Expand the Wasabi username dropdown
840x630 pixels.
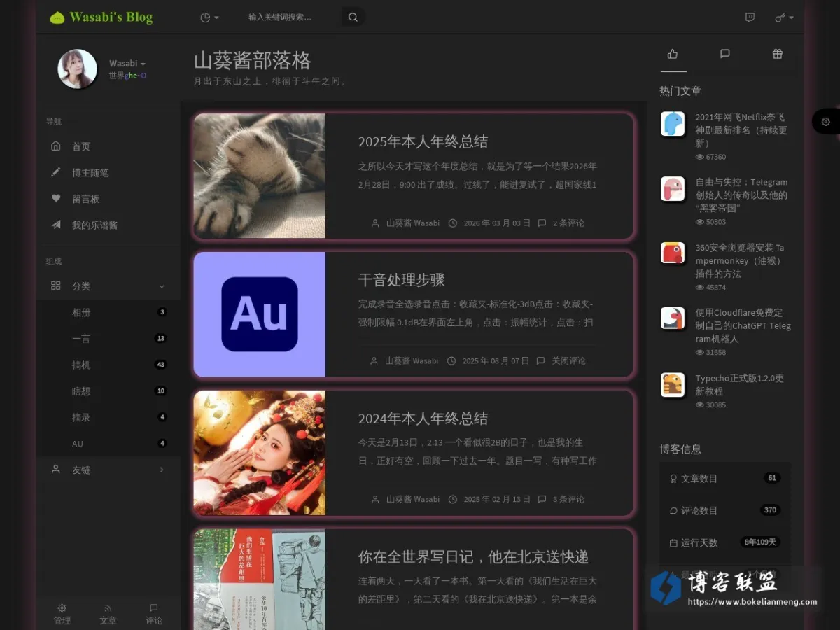pyautogui.click(x=127, y=64)
